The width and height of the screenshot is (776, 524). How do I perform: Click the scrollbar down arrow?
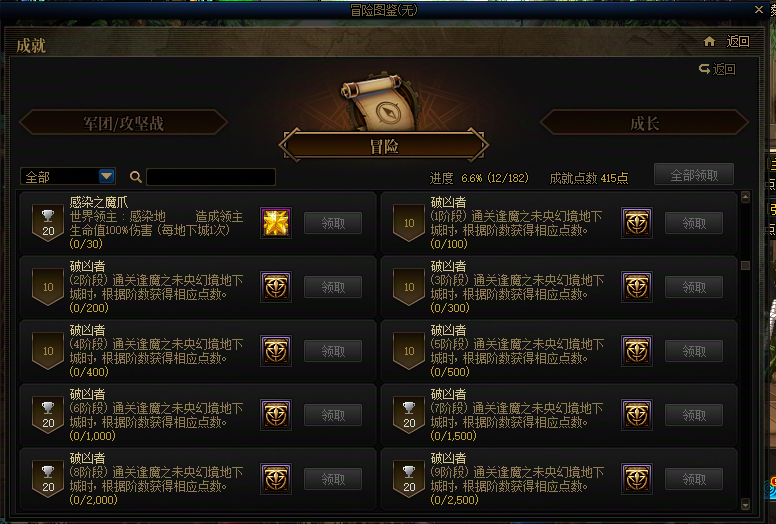745,504
